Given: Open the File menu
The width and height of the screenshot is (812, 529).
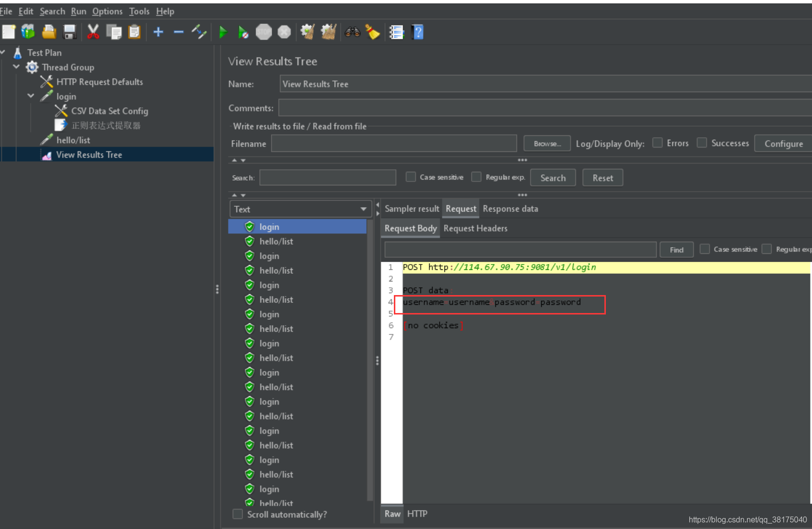Looking at the screenshot, I should [x=6, y=11].
